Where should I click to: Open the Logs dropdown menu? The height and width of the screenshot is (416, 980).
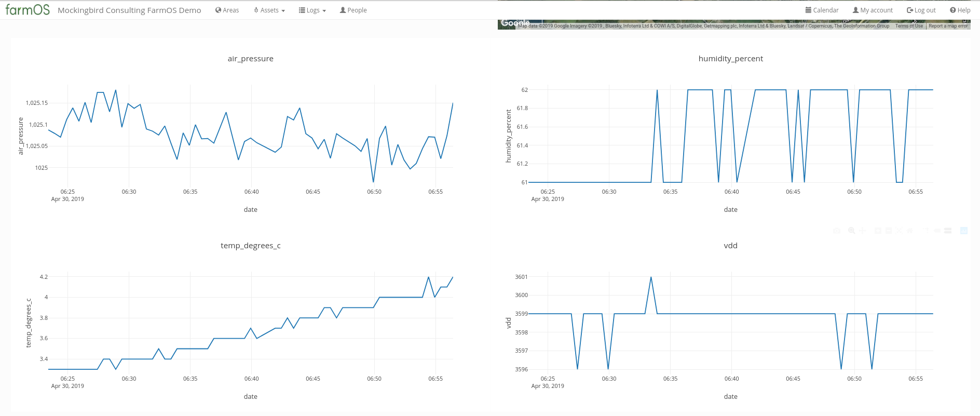312,10
